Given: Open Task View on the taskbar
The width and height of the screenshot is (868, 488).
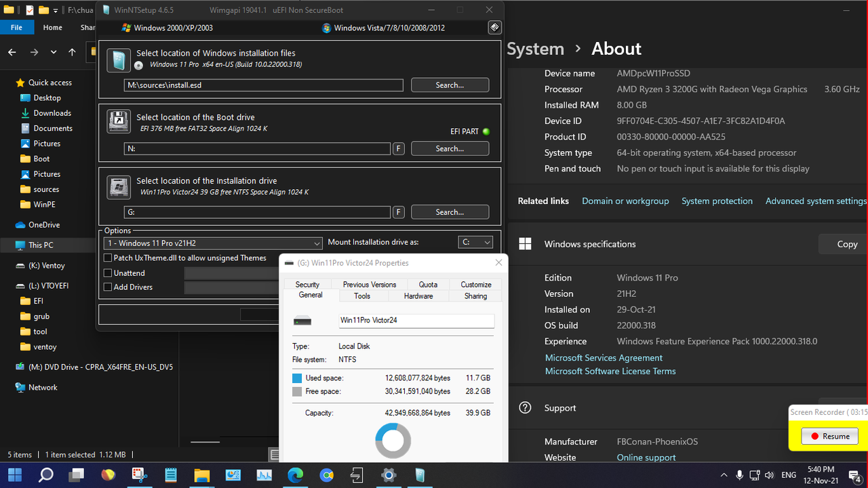Looking at the screenshot, I should pyautogui.click(x=77, y=475).
